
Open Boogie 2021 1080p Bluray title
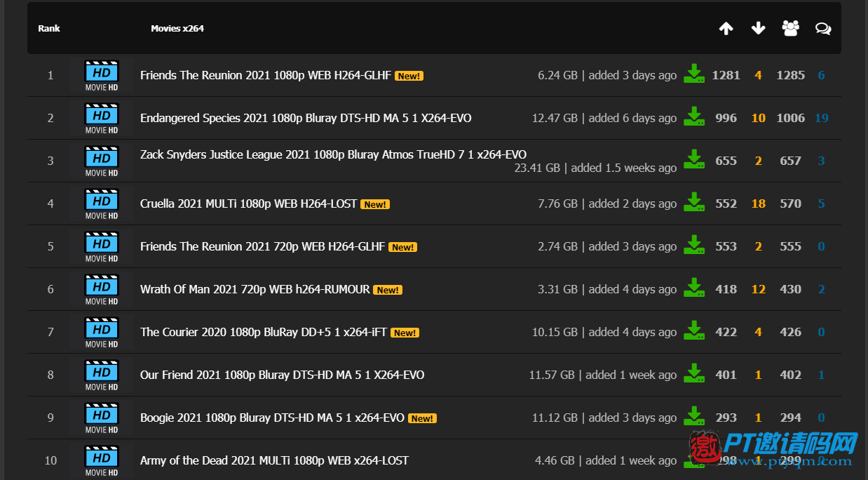click(x=272, y=418)
